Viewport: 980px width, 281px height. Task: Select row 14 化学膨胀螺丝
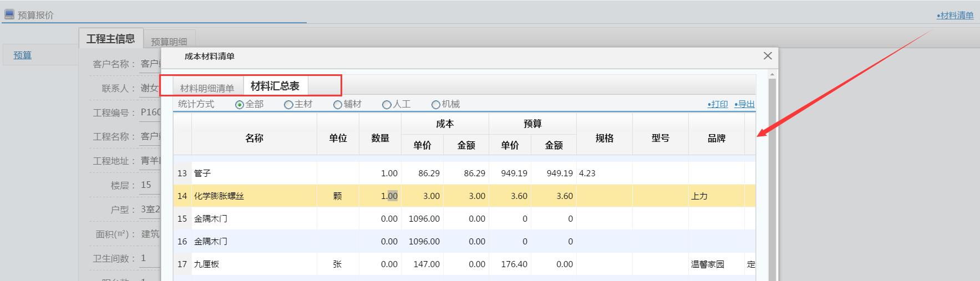pos(219,196)
